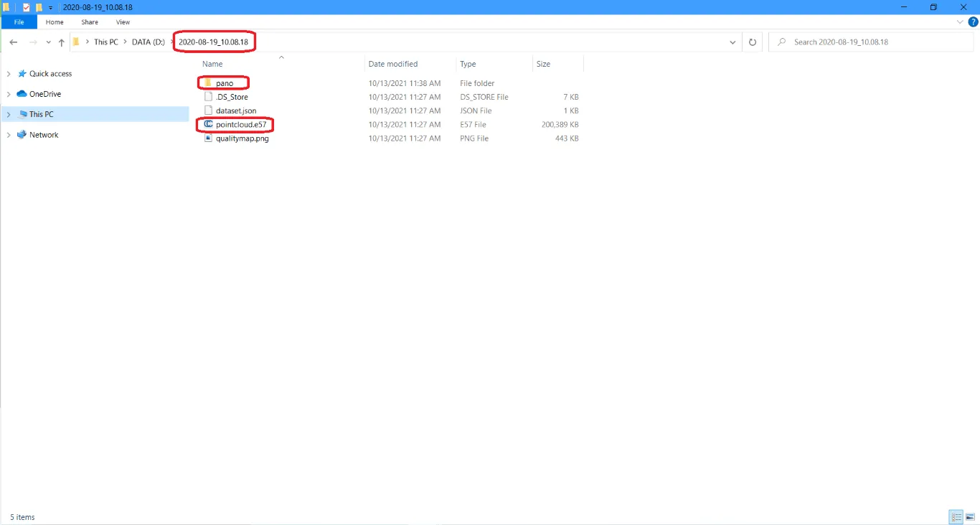The height and width of the screenshot is (525, 980).
Task: Click the Network icon in sidebar
Action: click(22, 135)
